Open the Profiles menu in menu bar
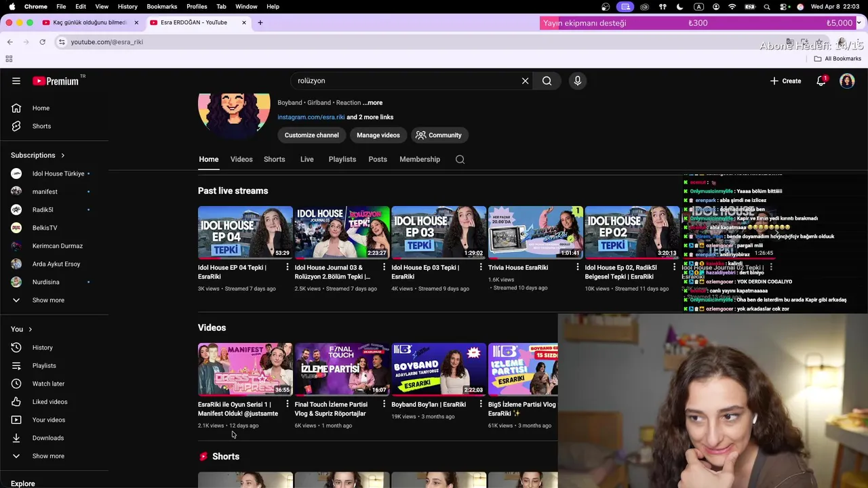This screenshot has height=488, width=868. tap(197, 6)
